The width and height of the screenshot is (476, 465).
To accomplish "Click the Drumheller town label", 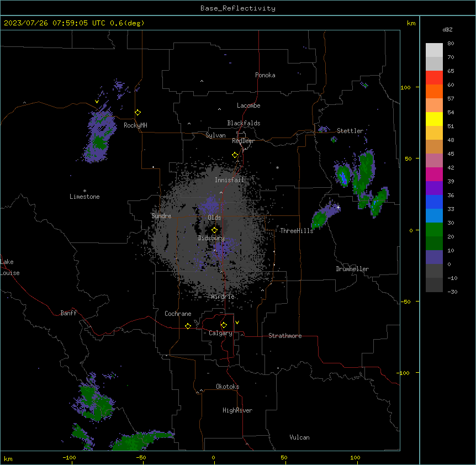I will point(352,269).
